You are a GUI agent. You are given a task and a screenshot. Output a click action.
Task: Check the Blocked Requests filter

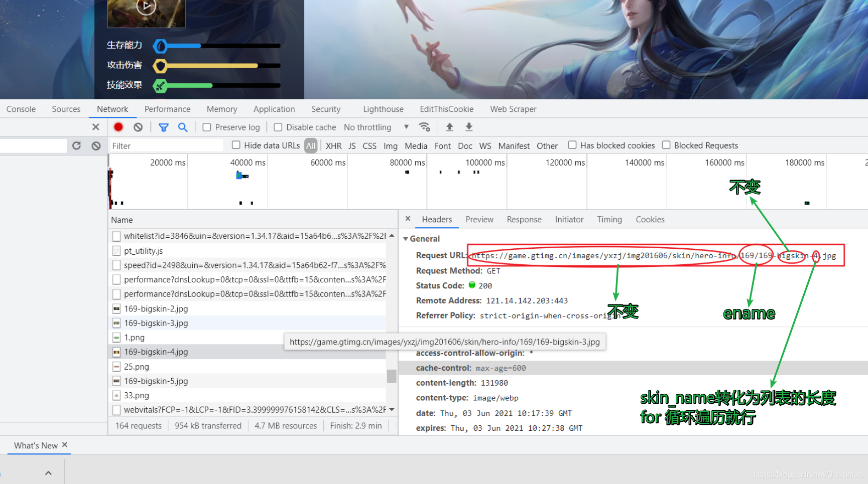(666, 145)
